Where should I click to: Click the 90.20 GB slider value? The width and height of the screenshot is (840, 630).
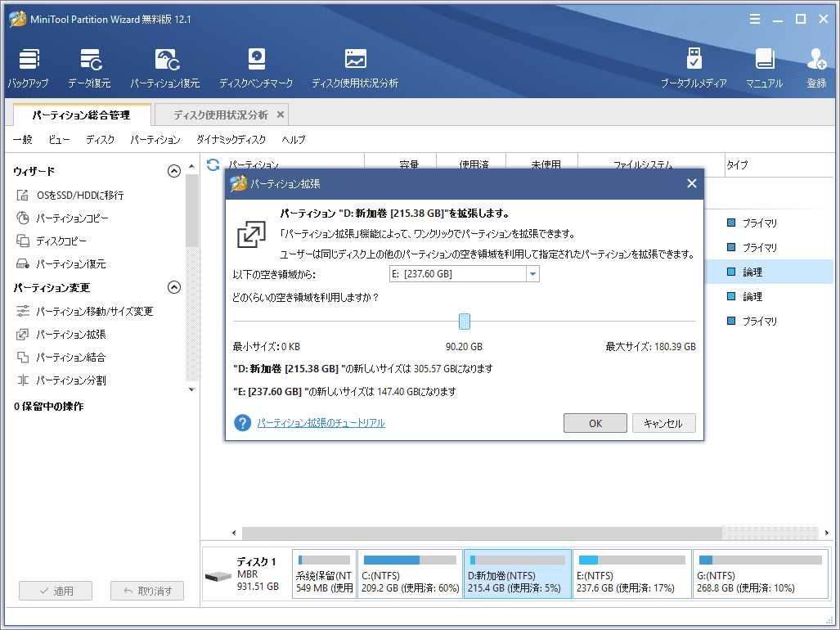[464, 347]
